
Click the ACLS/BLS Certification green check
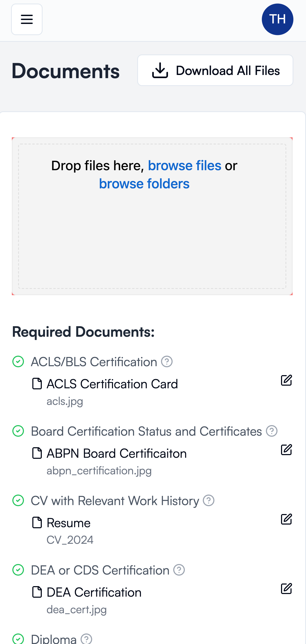(18, 361)
